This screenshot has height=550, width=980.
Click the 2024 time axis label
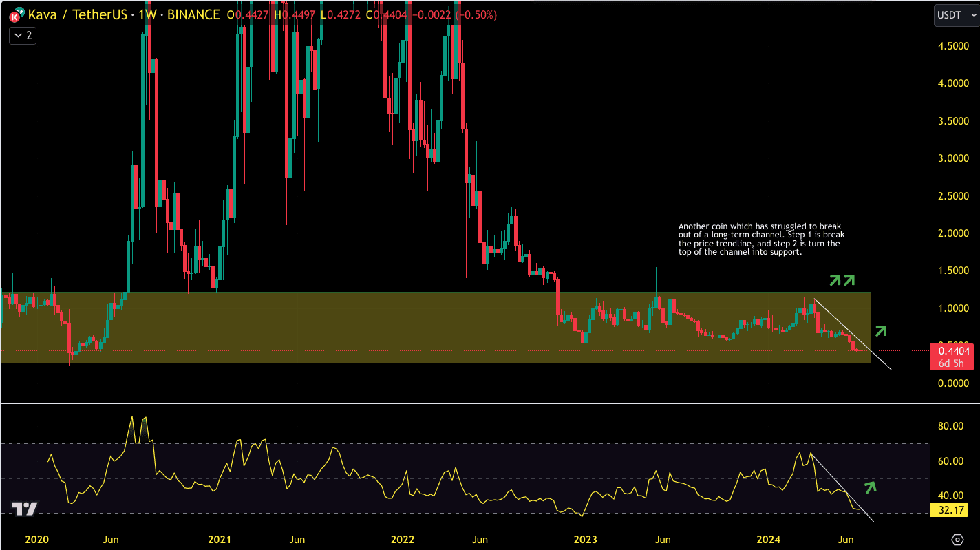(769, 540)
